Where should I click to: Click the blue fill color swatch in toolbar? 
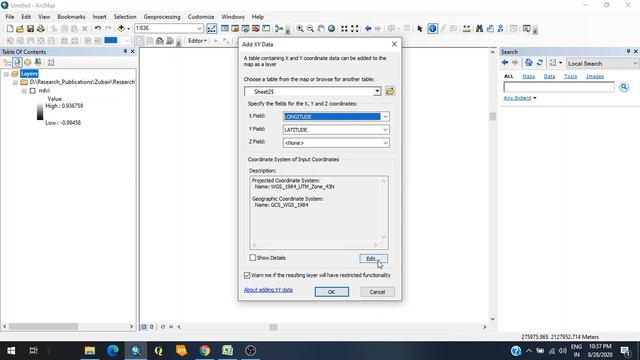point(111,40)
